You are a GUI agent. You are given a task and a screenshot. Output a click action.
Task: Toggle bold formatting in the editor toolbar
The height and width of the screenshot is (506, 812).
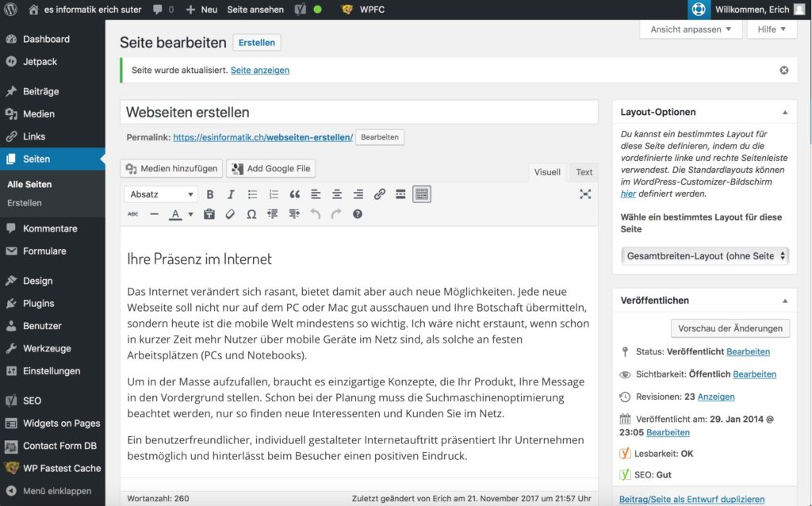click(209, 194)
